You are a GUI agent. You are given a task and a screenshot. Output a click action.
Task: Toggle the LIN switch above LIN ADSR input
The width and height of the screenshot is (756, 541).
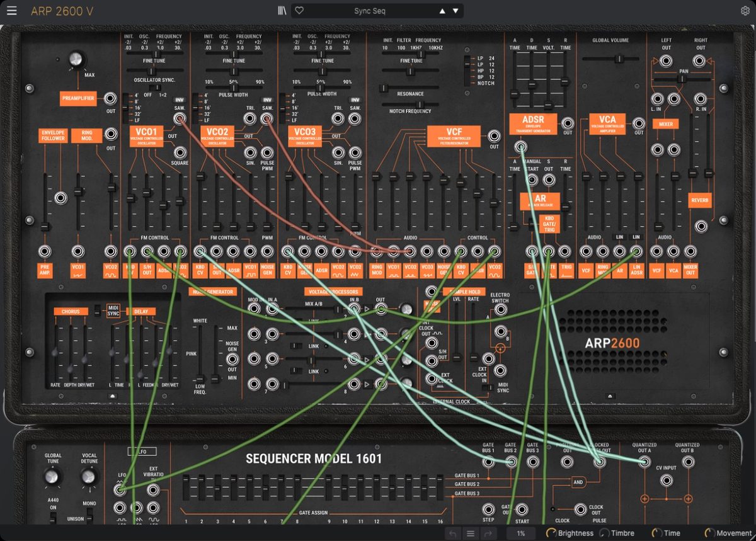pyautogui.click(x=636, y=237)
